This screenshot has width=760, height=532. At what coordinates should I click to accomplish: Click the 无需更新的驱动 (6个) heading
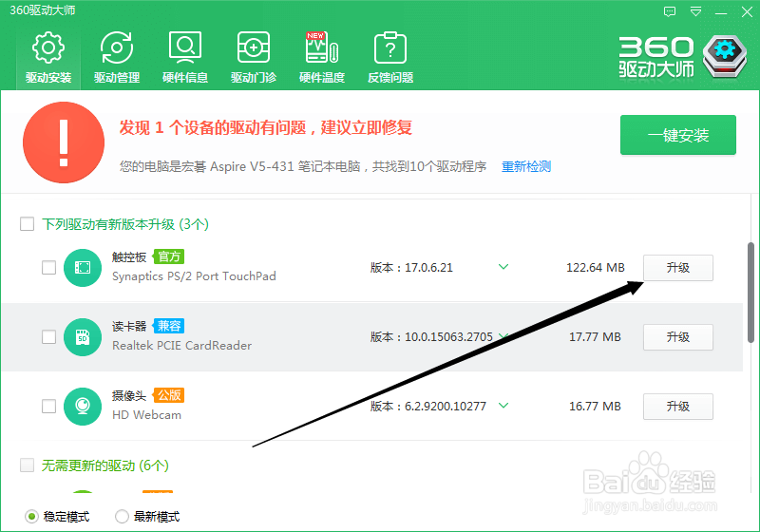pos(105,465)
